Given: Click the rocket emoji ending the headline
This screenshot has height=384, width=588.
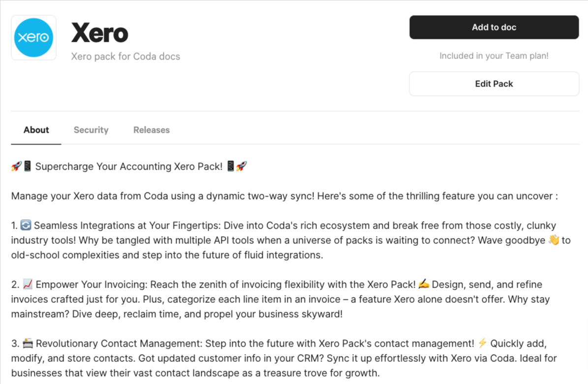Looking at the screenshot, I should [x=242, y=167].
